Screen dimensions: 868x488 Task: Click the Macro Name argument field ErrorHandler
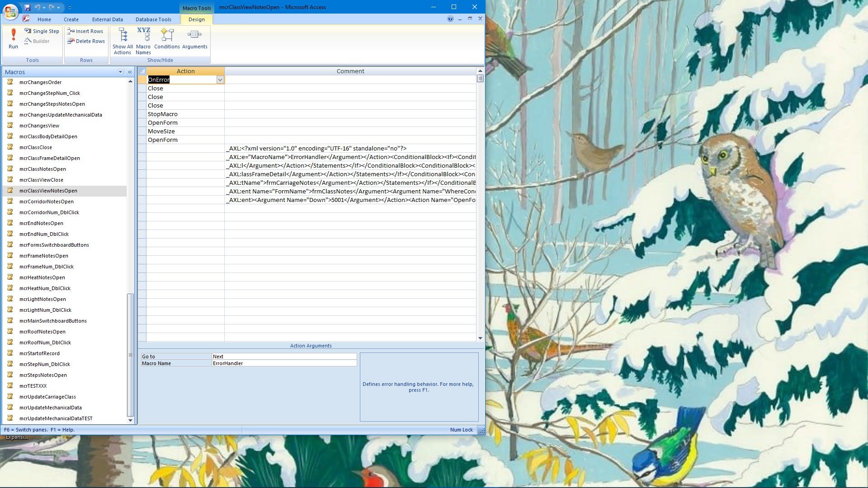tap(284, 363)
